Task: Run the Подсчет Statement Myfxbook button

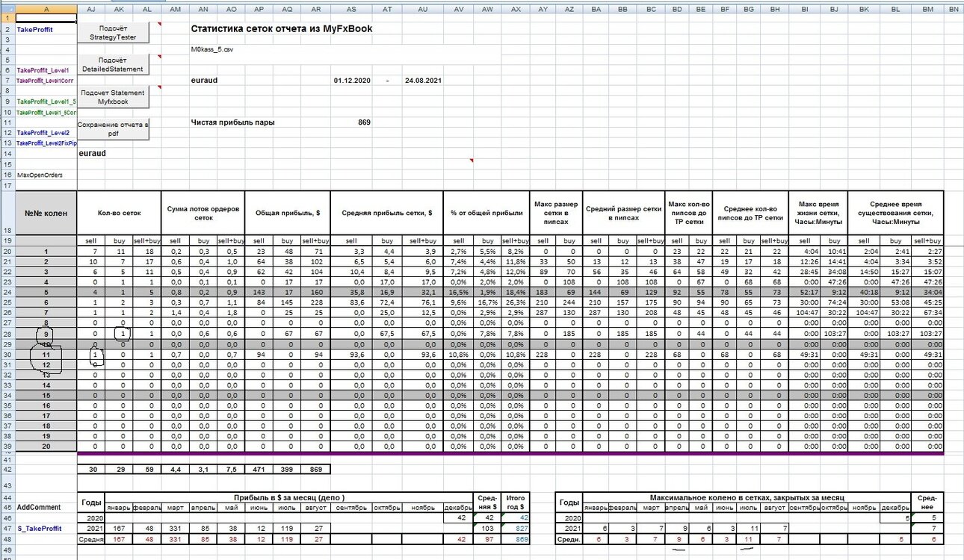Action: [x=114, y=97]
